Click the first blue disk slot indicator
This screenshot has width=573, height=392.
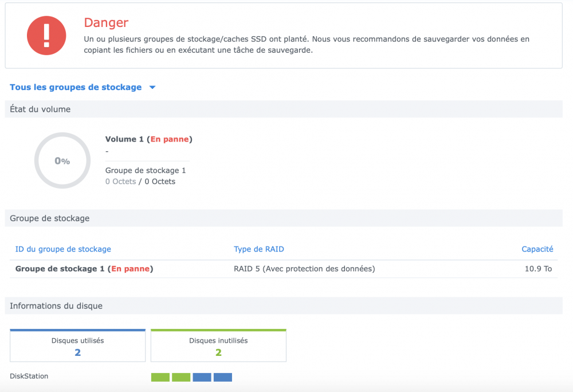[x=202, y=377]
